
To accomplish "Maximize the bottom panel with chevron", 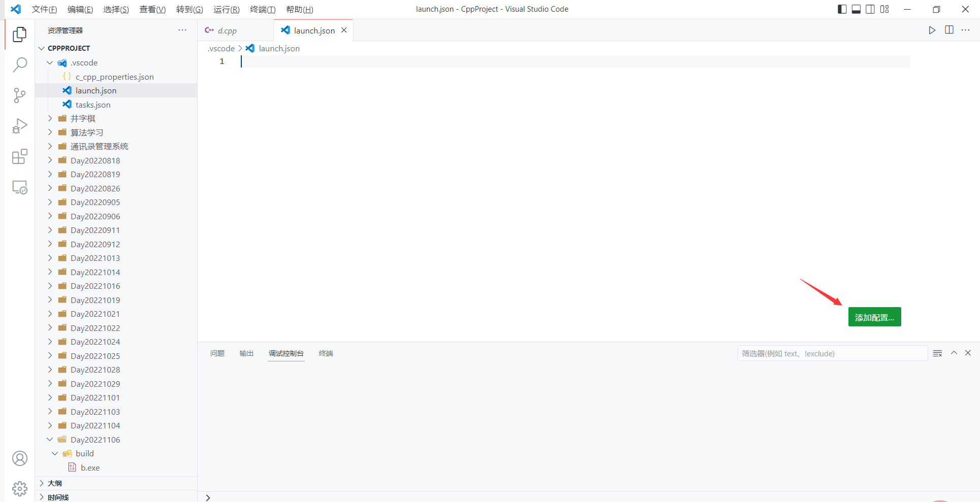I will [954, 353].
